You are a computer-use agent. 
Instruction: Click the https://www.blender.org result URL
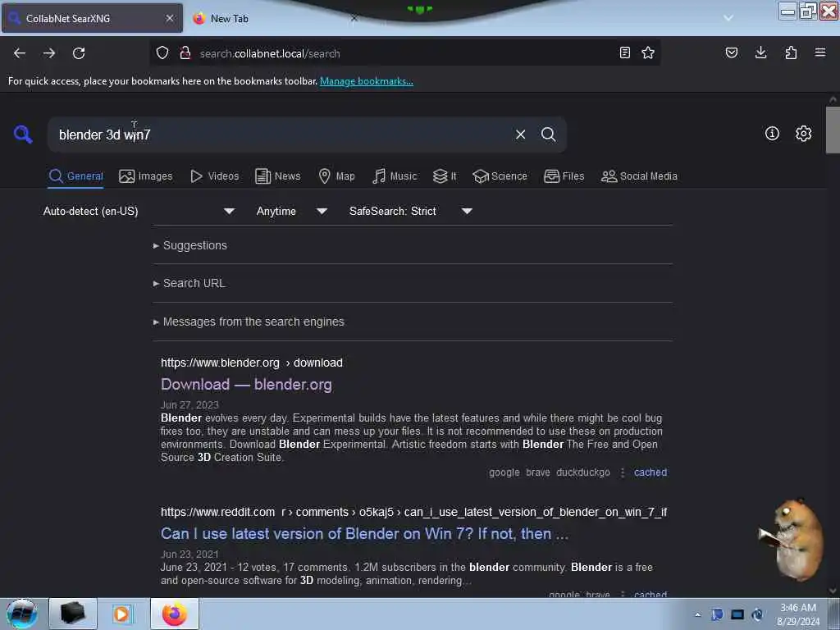point(252,363)
